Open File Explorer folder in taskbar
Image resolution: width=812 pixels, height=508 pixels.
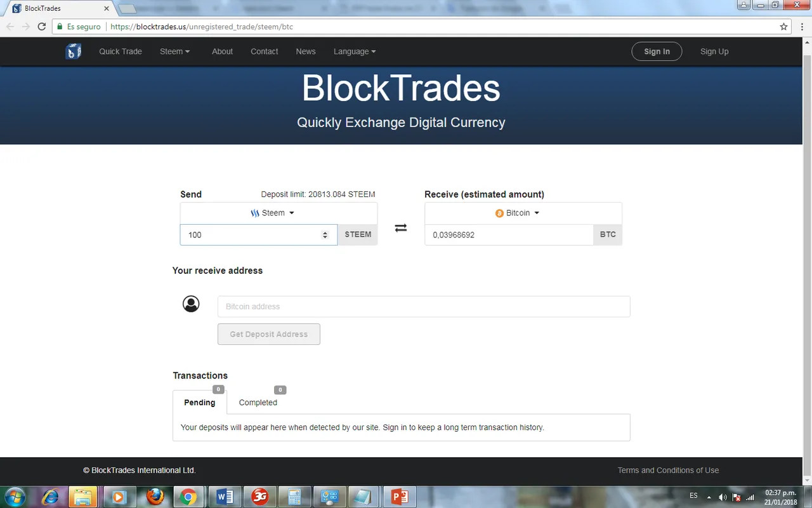[82, 497]
